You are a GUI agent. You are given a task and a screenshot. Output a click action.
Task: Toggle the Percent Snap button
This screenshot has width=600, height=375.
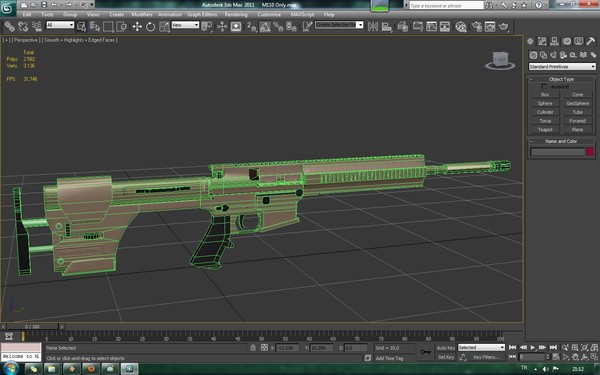pos(278,26)
